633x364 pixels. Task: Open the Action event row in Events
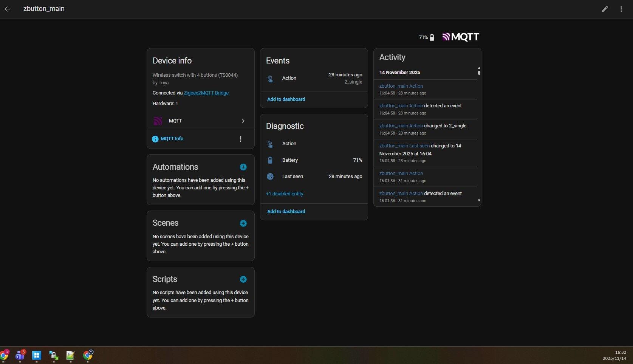[x=314, y=78]
